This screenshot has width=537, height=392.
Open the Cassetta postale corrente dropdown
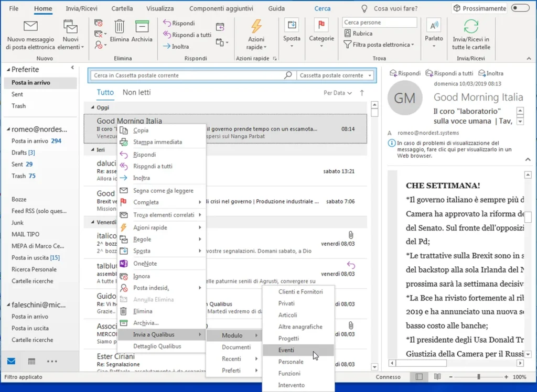pos(336,75)
